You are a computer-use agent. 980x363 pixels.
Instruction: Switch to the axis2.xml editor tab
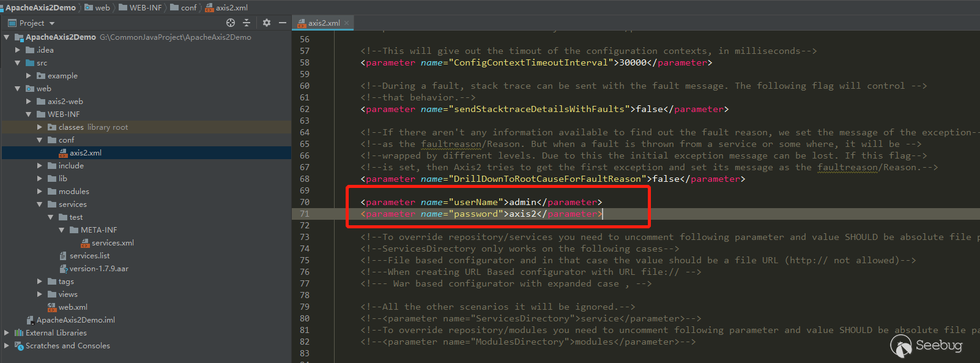[323, 23]
